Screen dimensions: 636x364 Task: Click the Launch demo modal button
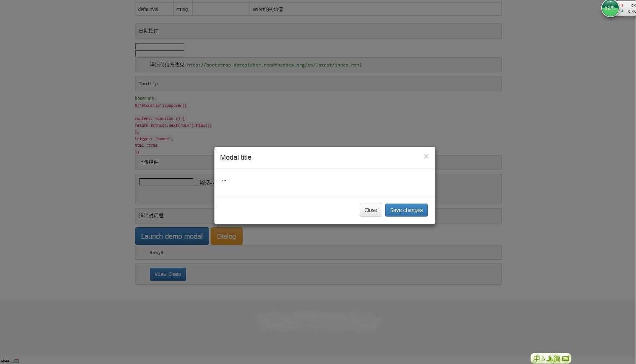pyautogui.click(x=172, y=236)
